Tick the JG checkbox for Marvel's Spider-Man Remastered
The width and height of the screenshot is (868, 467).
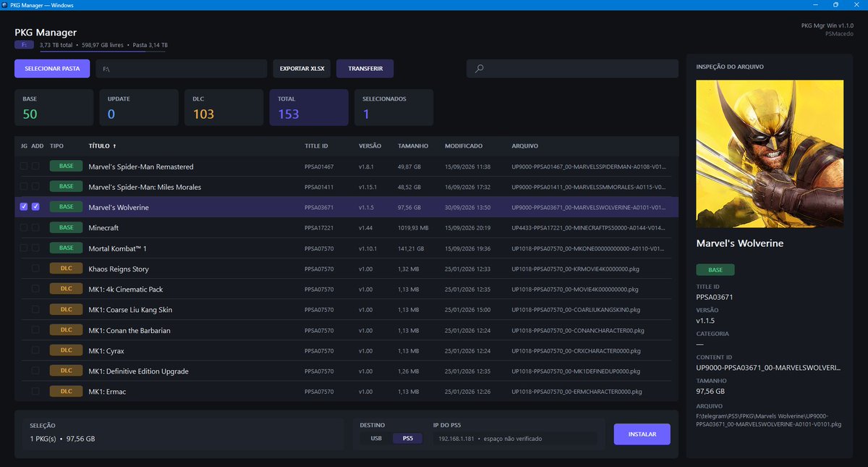point(24,167)
